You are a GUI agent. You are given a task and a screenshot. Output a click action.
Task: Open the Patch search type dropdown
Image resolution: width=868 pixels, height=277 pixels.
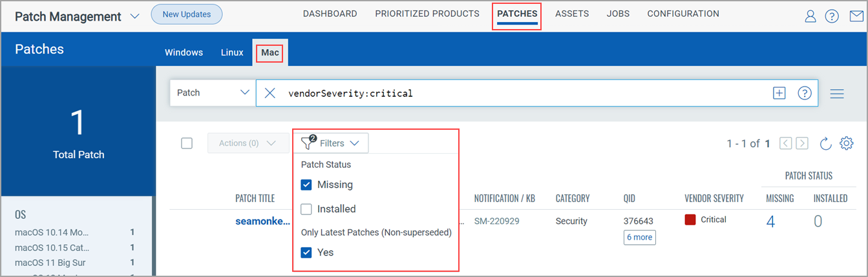click(x=212, y=93)
